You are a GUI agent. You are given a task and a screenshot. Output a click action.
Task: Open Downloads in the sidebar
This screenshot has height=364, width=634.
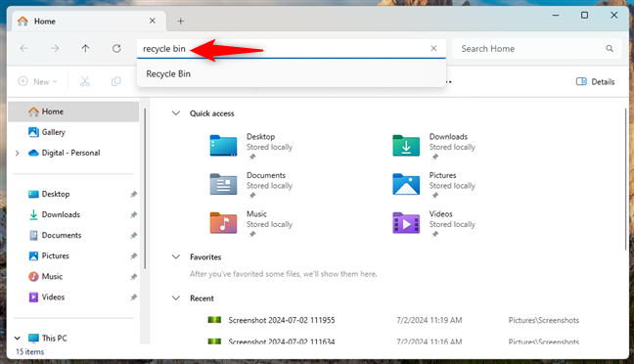click(61, 214)
